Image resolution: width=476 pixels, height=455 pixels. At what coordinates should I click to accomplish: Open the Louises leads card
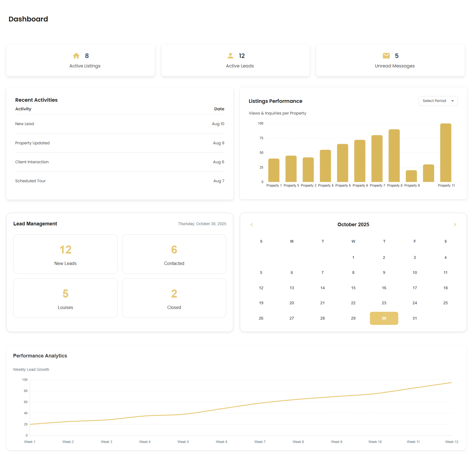tap(65, 298)
